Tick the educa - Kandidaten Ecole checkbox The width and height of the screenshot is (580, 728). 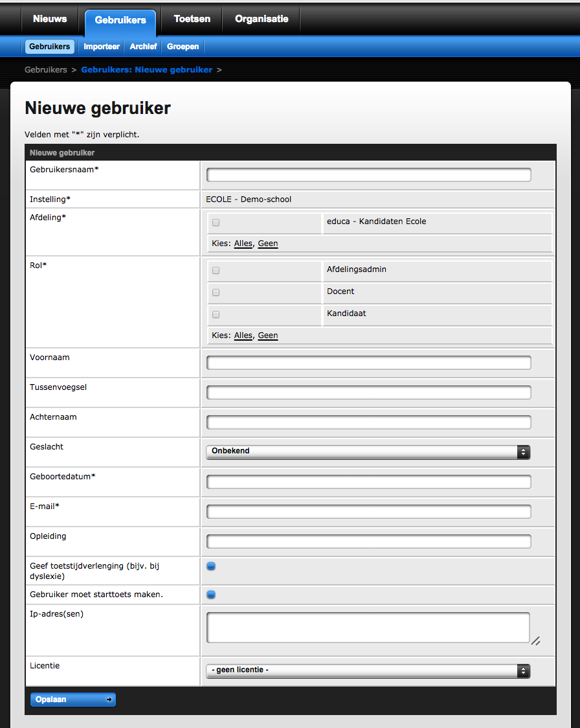[x=216, y=222]
